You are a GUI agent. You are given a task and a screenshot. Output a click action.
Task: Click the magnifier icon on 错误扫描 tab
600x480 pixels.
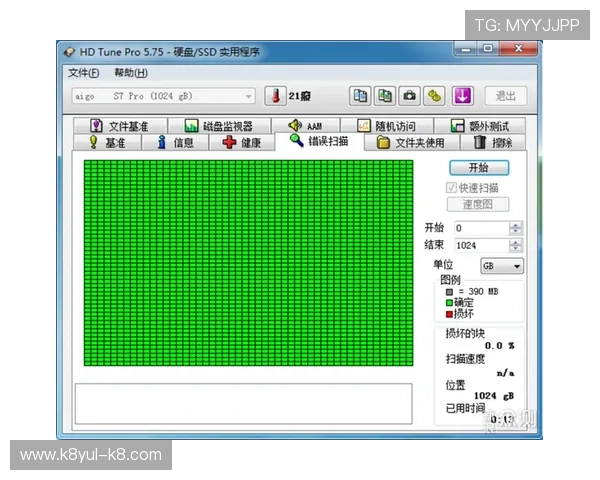[297, 140]
